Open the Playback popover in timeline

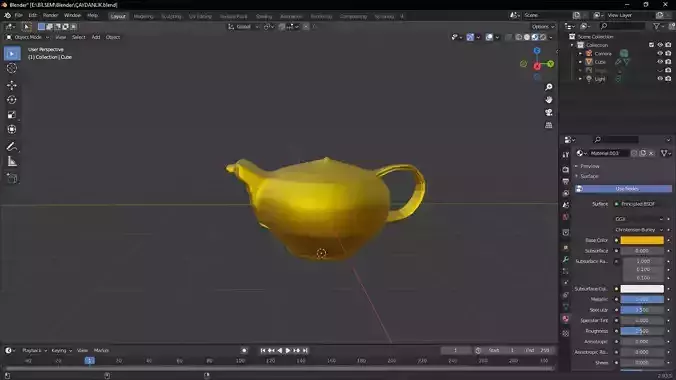(x=34, y=351)
